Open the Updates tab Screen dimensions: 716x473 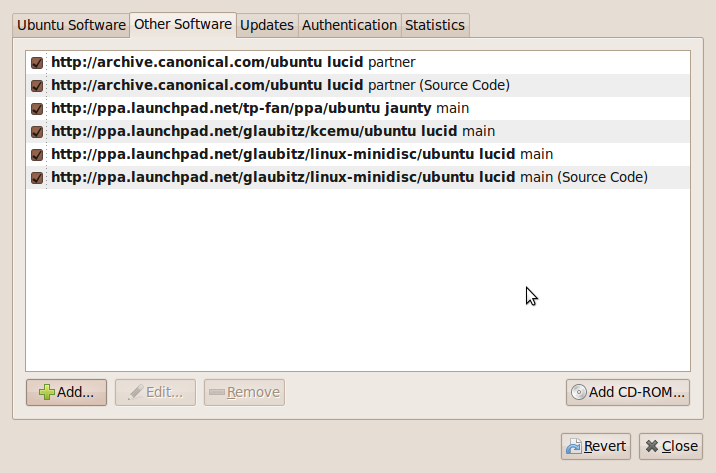coord(266,25)
